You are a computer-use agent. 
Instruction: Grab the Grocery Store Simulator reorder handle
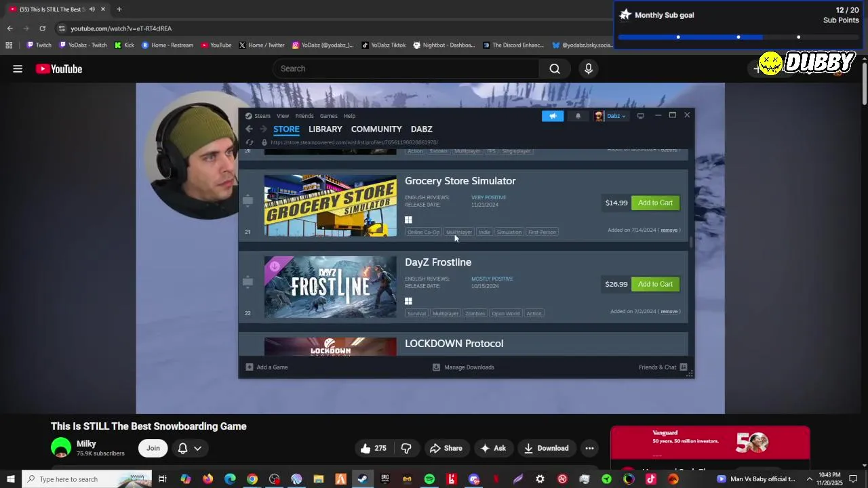coord(248,201)
